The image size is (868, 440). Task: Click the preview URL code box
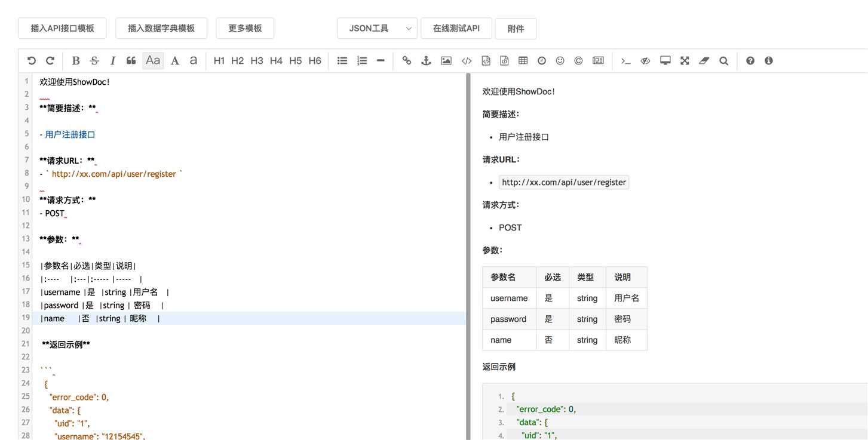(564, 182)
